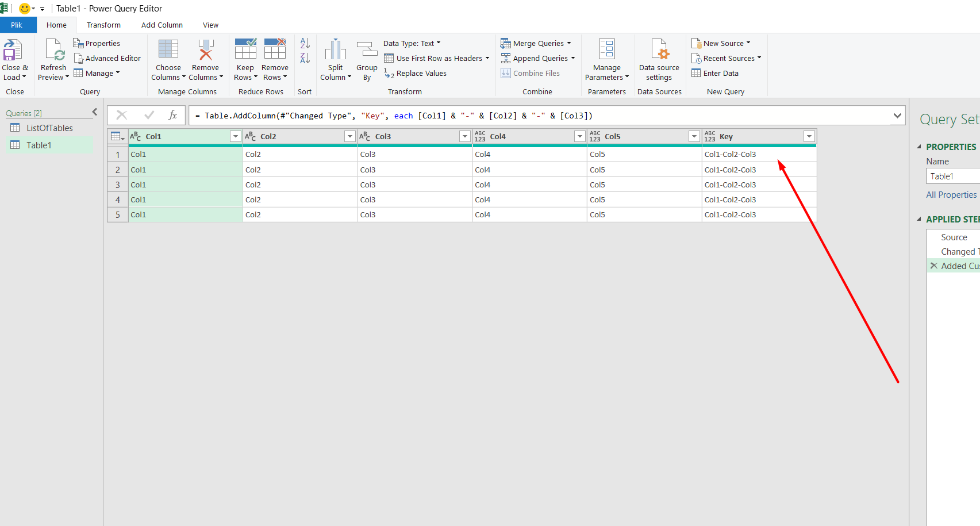
Task: Click the fx add step icon
Action: (172, 115)
